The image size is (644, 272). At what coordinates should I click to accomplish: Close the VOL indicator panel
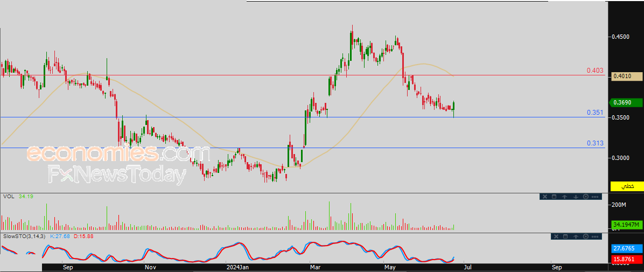tap(544, 197)
